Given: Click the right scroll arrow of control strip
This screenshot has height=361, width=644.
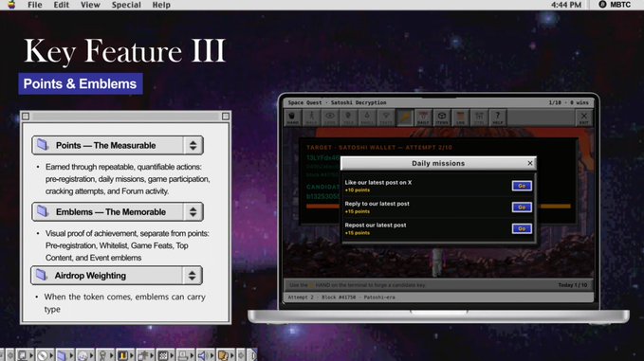Looking at the screenshot, I should tap(241, 355).
